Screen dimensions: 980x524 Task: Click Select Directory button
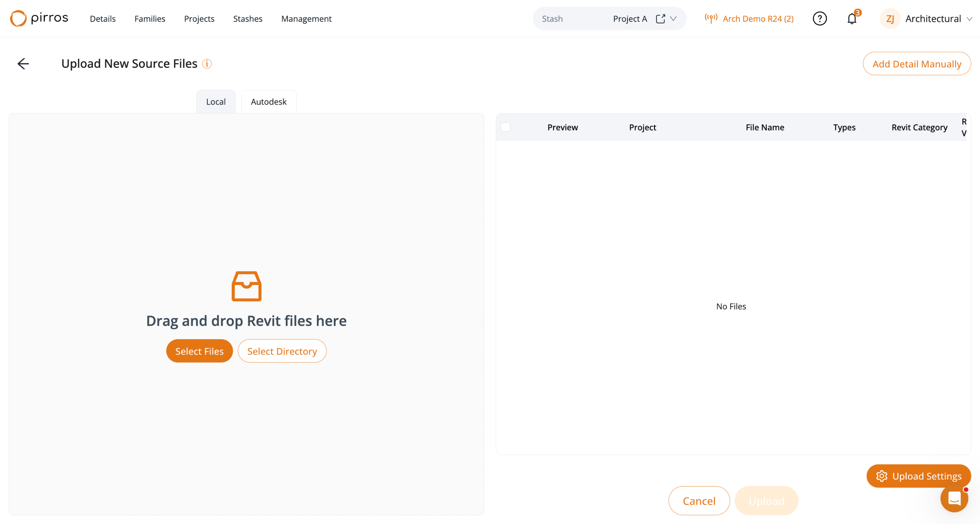tap(282, 351)
